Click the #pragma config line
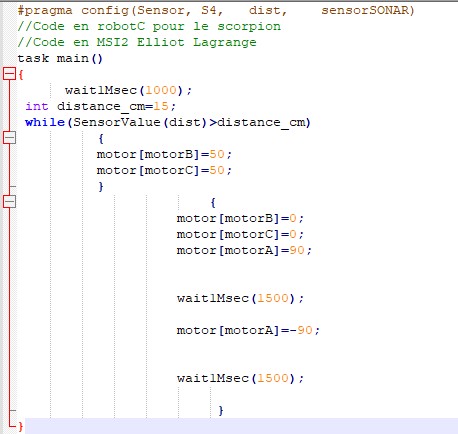Image resolution: width=458 pixels, height=434 pixels. [x=216, y=10]
